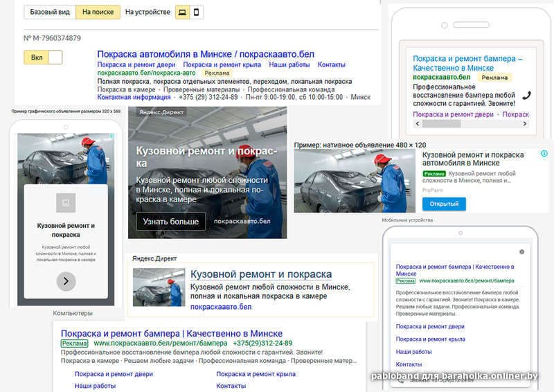Click the right scroll arrow in the mobile ad
554x392 pixels.
[525, 123]
